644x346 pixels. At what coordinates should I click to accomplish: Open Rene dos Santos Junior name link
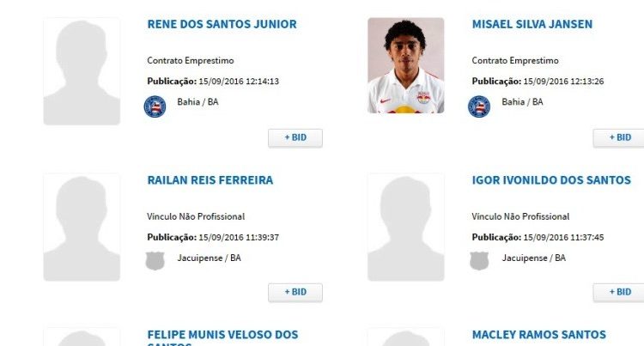point(222,24)
